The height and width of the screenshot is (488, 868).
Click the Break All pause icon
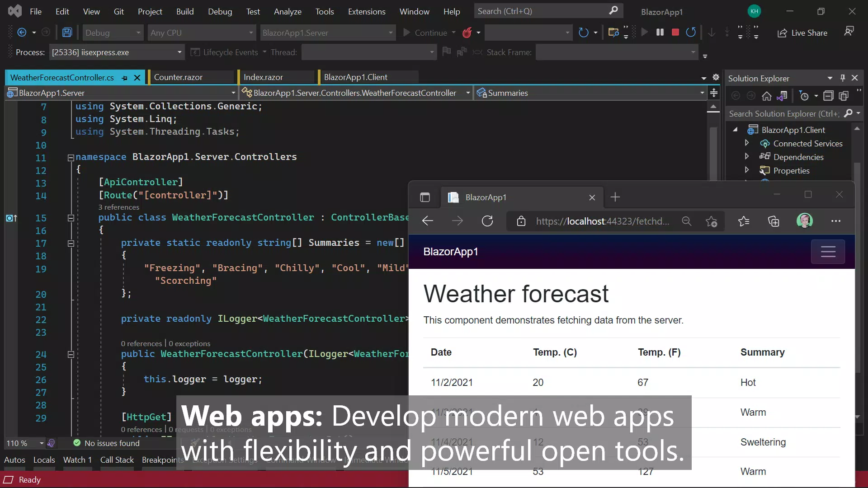(660, 33)
